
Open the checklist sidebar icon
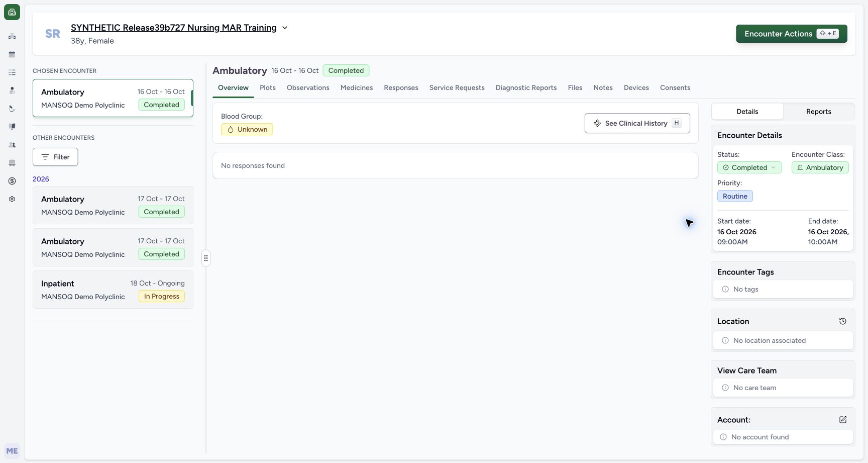(12, 72)
